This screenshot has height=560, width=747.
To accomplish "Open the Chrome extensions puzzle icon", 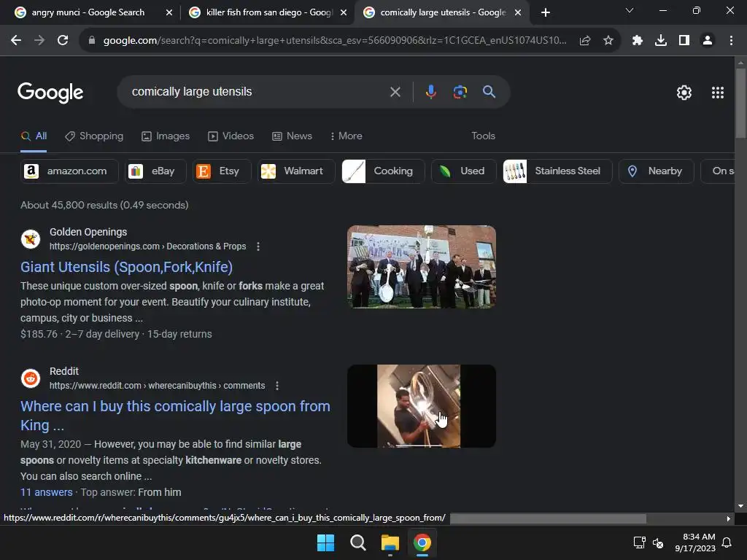I will [x=638, y=41].
